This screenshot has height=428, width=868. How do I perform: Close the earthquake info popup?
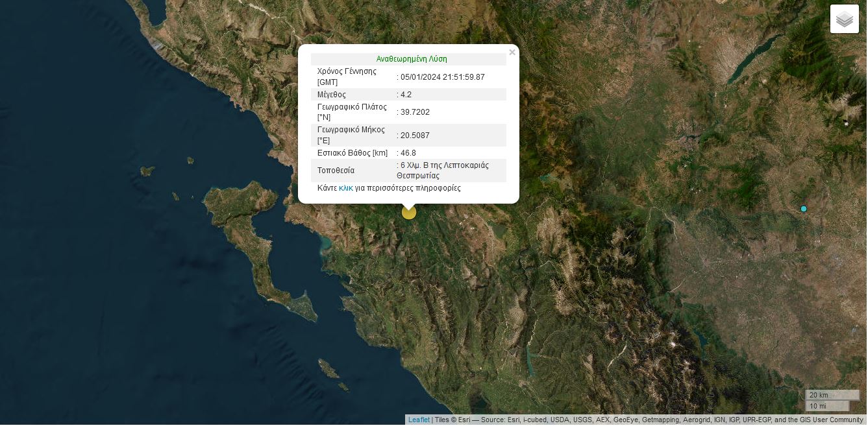coord(512,53)
